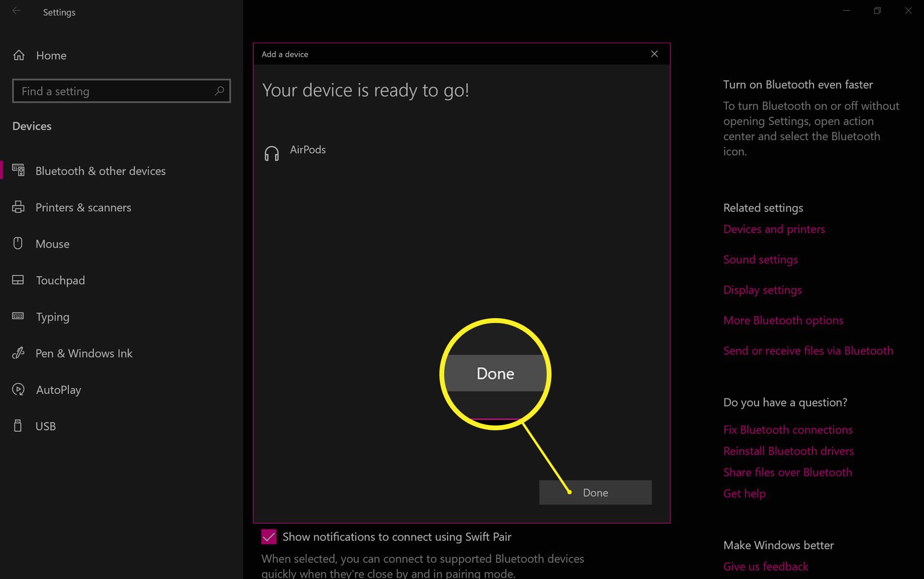Click the USB settings icon
Image resolution: width=924 pixels, height=579 pixels.
18,425
